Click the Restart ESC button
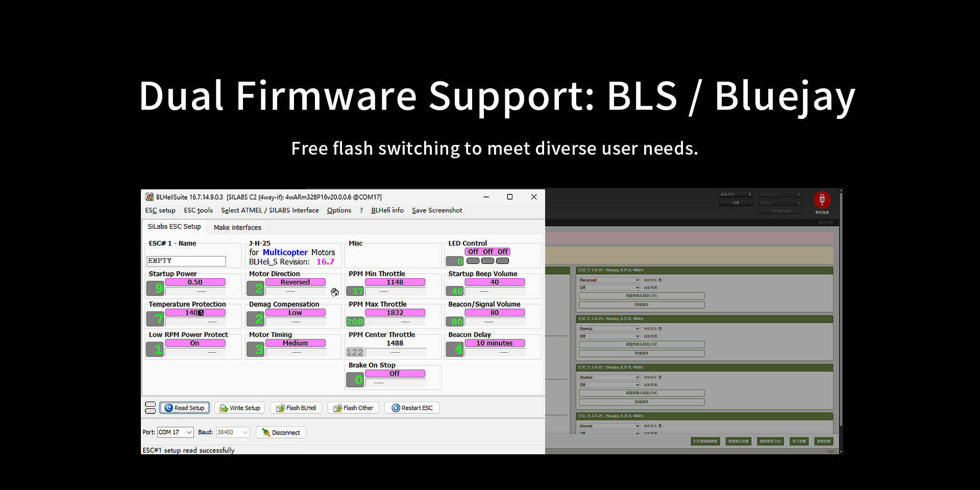Screen dimensions: 980x490 coord(412,408)
